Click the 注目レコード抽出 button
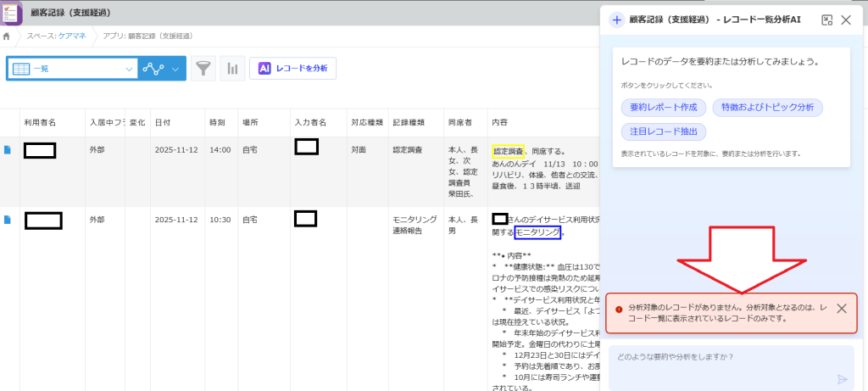This screenshot has height=391, width=868. click(x=663, y=132)
